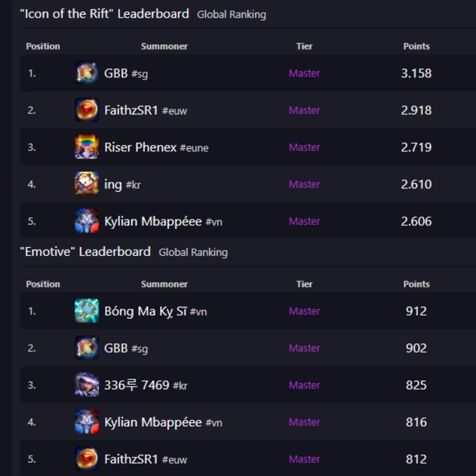Click FaithzSR1's avatar icon in Icon of the Rift leaderboard

tap(87, 110)
